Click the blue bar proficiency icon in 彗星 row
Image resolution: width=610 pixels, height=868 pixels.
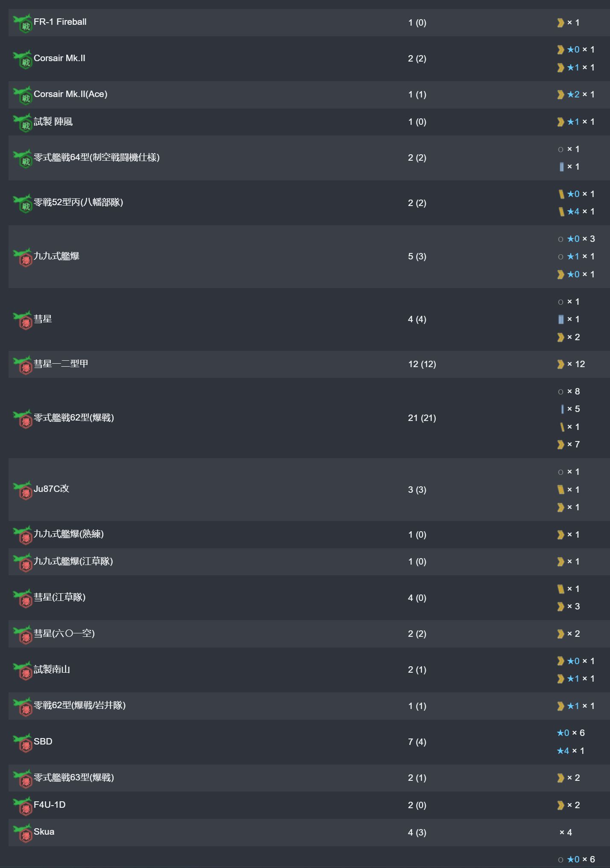point(561,319)
